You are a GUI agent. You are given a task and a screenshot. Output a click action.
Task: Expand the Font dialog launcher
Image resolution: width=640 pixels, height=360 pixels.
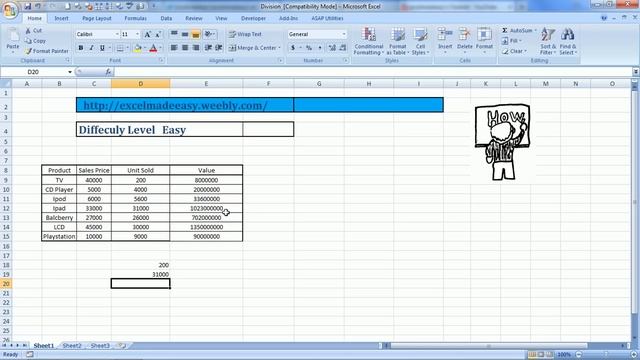(161, 60)
